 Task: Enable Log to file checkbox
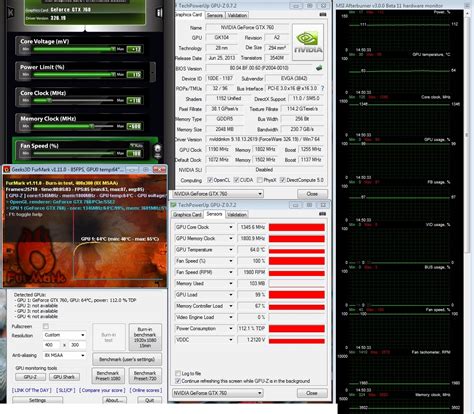coord(178,373)
